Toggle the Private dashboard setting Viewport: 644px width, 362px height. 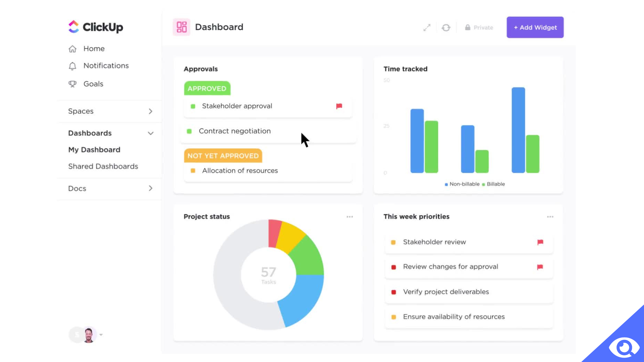click(x=479, y=27)
